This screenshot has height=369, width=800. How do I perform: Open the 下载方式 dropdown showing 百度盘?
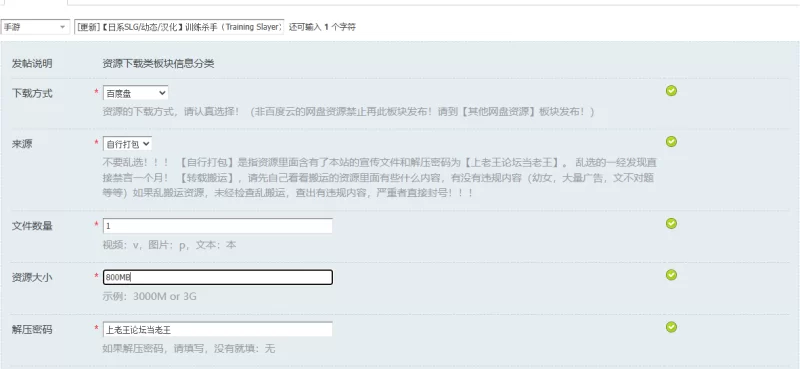click(x=135, y=93)
